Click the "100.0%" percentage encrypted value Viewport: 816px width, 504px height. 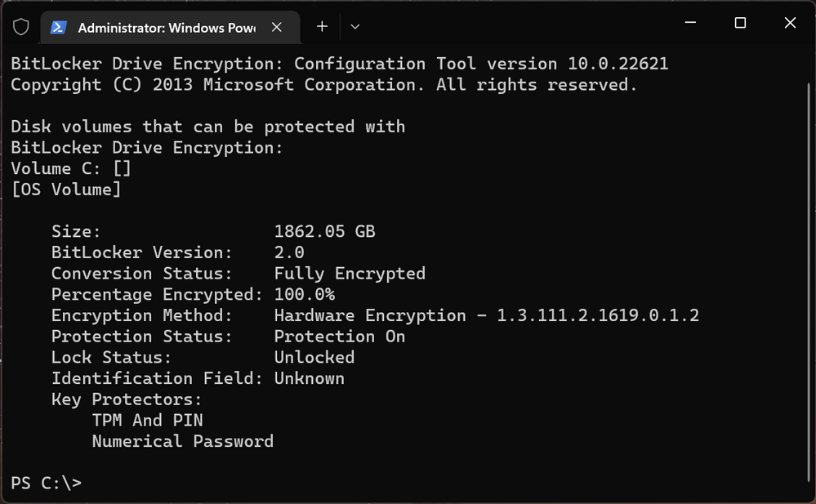[305, 294]
